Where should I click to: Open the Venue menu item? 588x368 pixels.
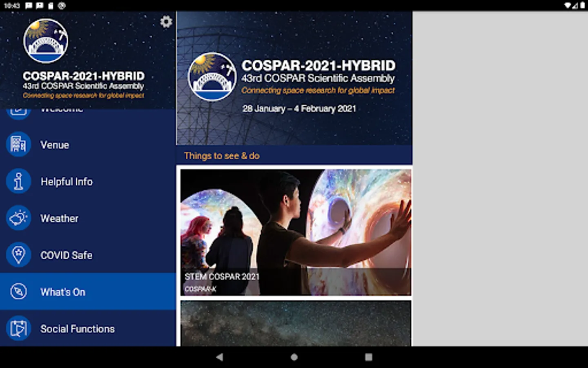point(88,145)
